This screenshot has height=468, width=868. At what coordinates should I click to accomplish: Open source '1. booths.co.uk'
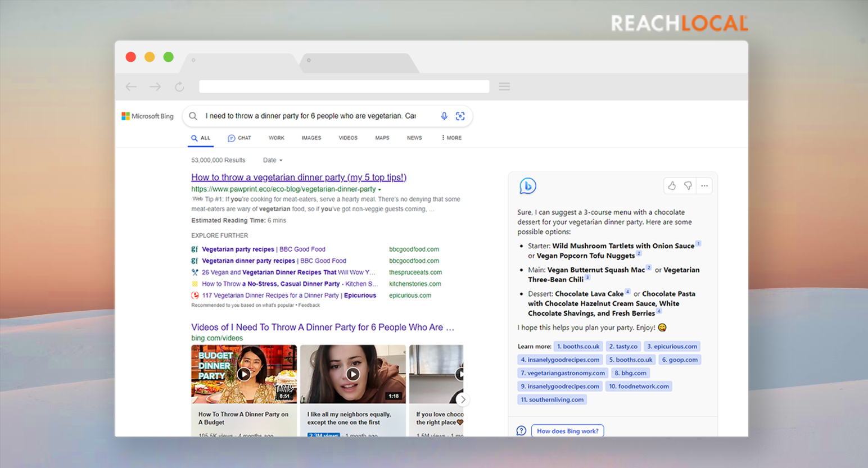(578, 346)
